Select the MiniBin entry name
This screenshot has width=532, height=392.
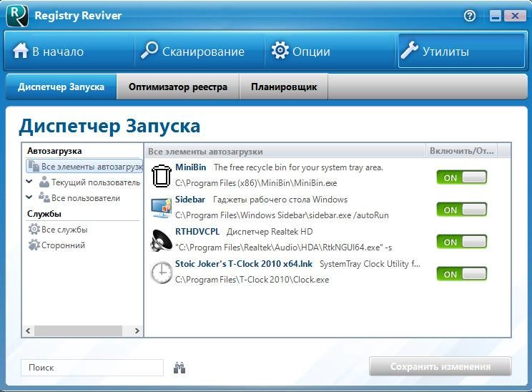pos(191,167)
